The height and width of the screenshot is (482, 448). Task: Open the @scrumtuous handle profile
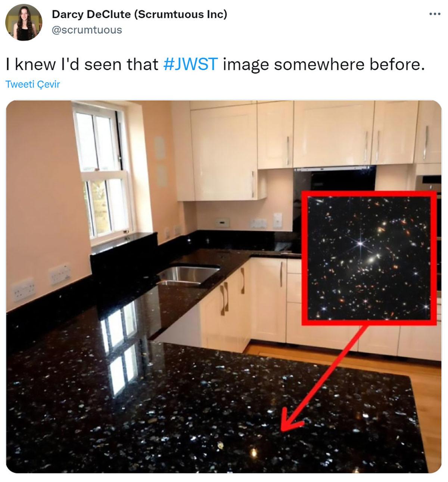pyautogui.click(x=87, y=30)
